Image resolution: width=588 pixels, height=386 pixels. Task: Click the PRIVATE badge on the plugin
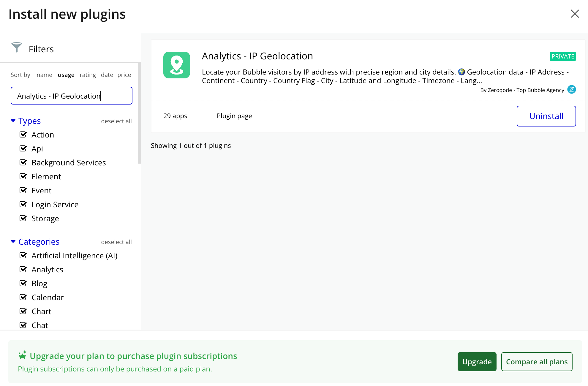point(562,56)
